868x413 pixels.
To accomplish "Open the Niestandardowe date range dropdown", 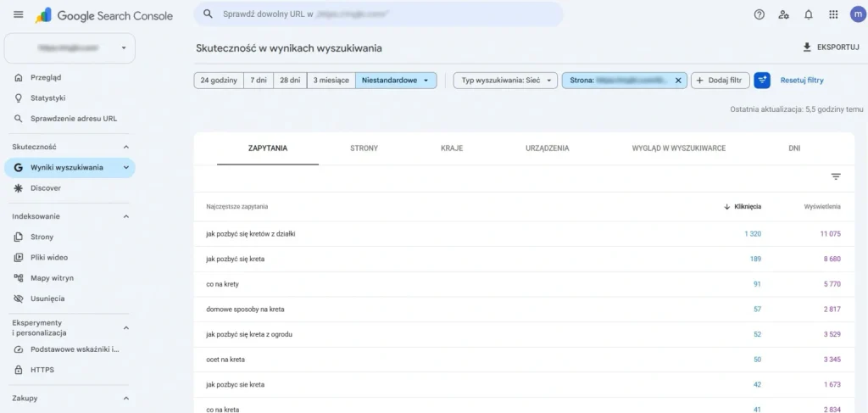I will 396,81.
